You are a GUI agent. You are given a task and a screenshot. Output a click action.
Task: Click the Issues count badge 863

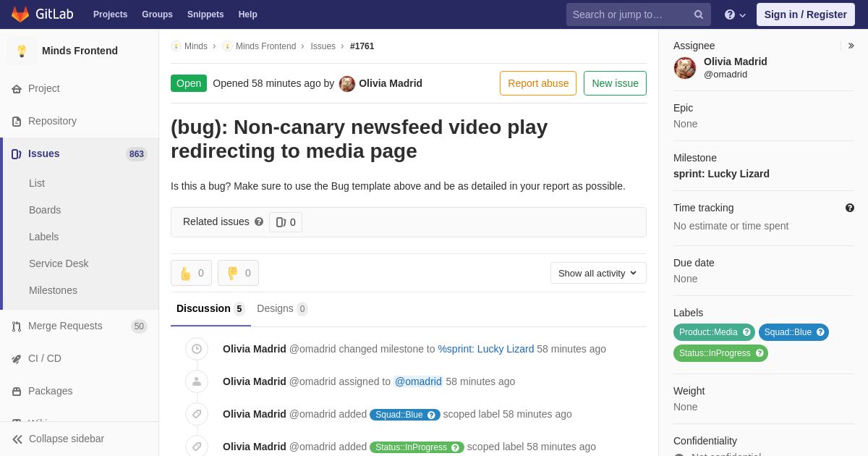pyautogui.click(x=137, y=154)
